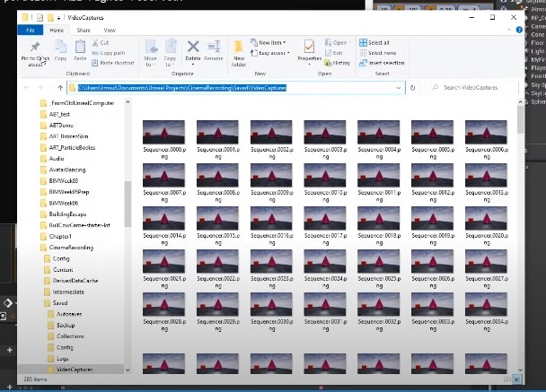546x392 pixels.
Task: Click Invert selection in Select group
Action: 382,63
